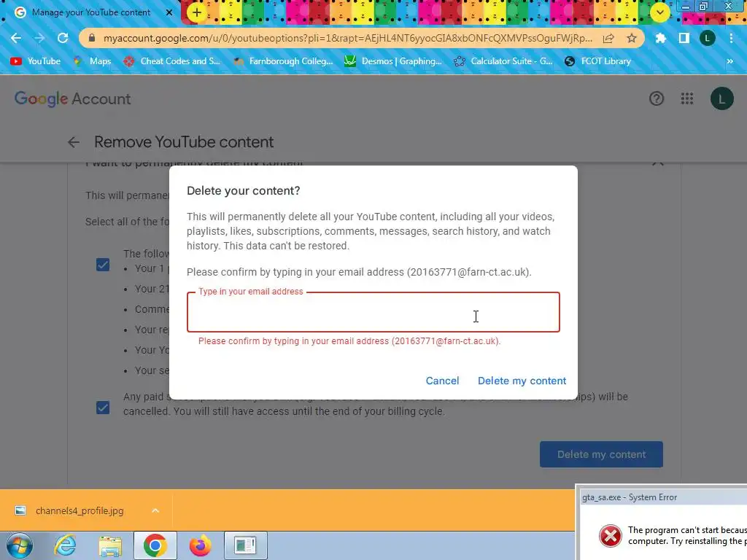Reload the current page
The height and width of the screenshot is (560, 747).
[63, 38]
